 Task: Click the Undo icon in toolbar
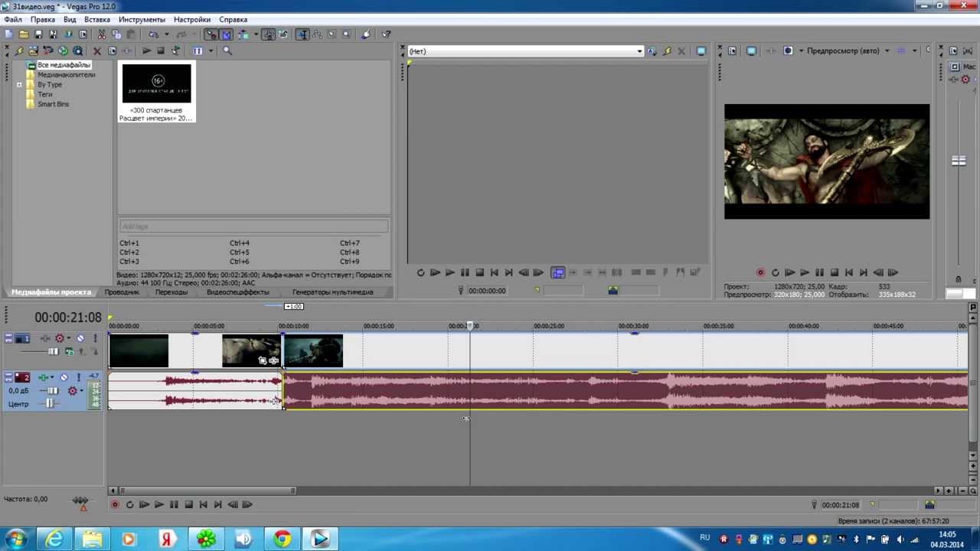pos(153,34)
